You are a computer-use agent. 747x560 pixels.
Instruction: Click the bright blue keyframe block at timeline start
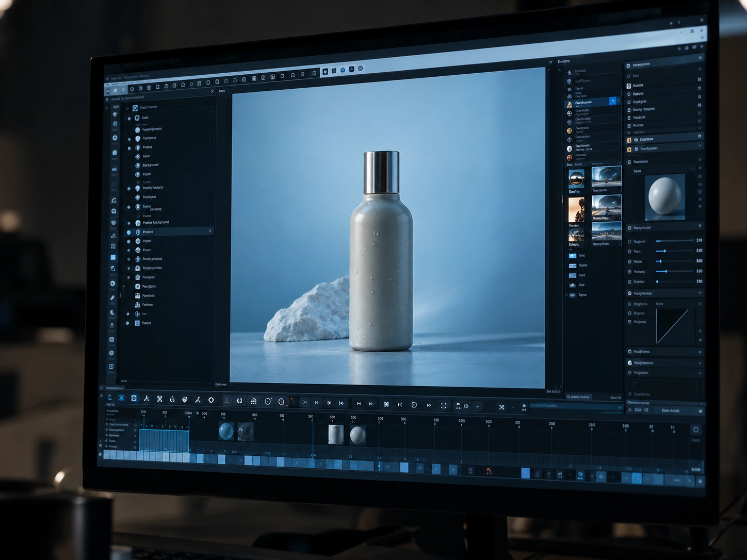164,441
